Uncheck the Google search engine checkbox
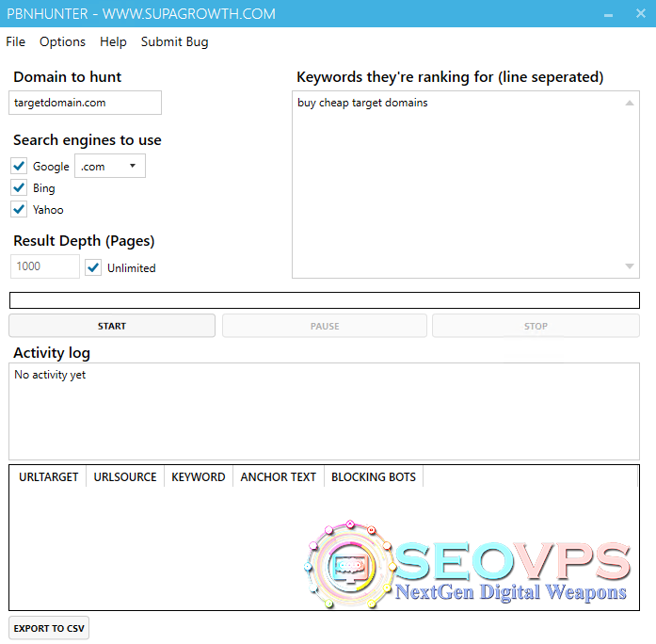 click(x=19, y=166)
